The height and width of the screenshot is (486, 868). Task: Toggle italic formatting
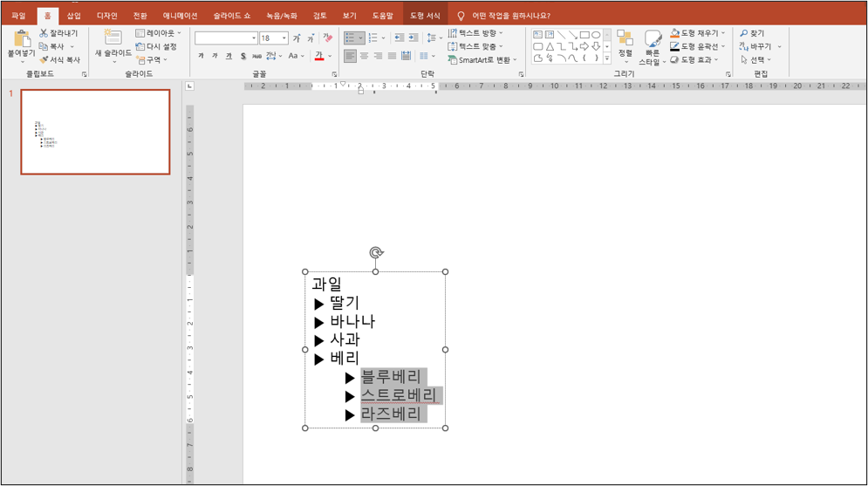[215, 56]
